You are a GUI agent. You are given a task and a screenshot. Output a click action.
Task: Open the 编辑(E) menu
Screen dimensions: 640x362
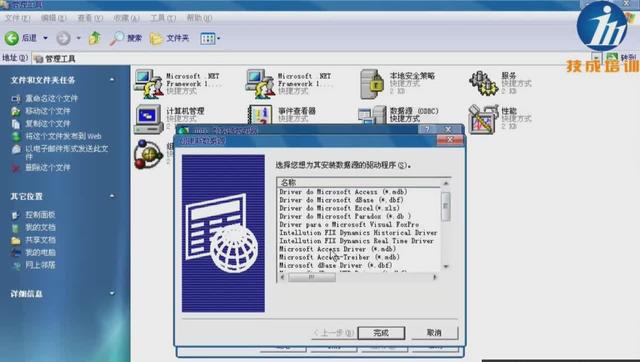click(53, 18)
